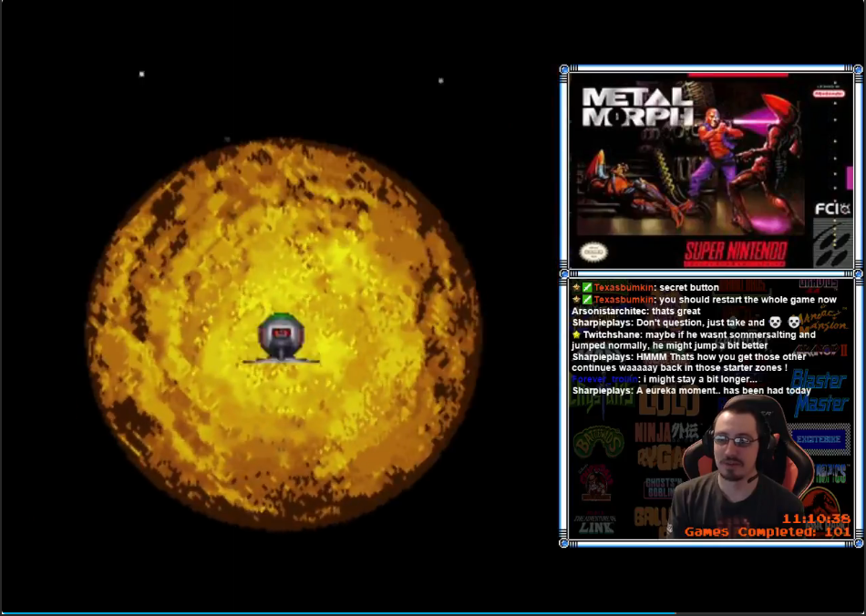Viewport: 866px width, 616px height.
Task: Click the 'i might stay a bit longer...' message
Action: pos(699,379)
